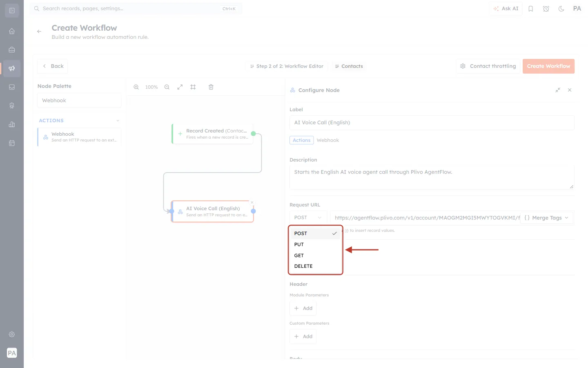The height and width of the screenshot is (368, 588).
Task: Open Contact throttling settings
Action: [488, 66]
